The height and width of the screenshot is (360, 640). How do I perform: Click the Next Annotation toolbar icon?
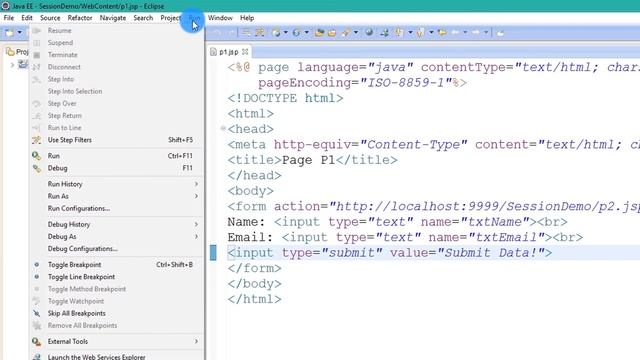click(400, 32)
